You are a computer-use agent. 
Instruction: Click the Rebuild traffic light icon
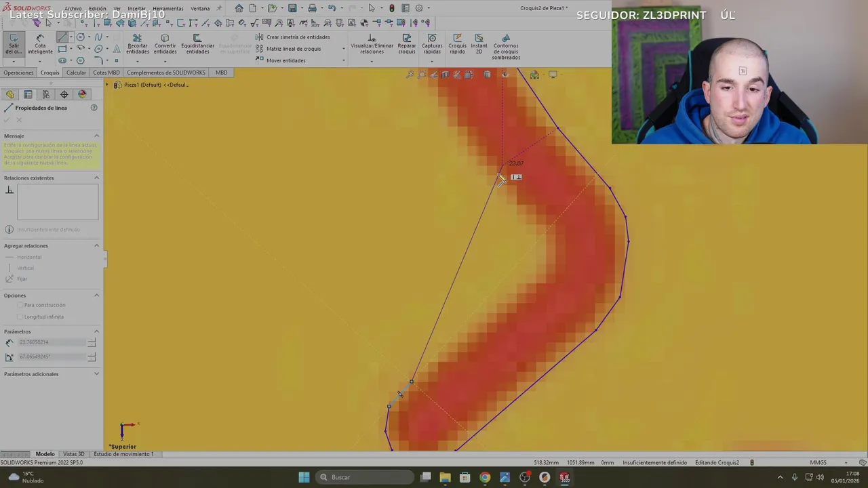(x=391, y=8)
